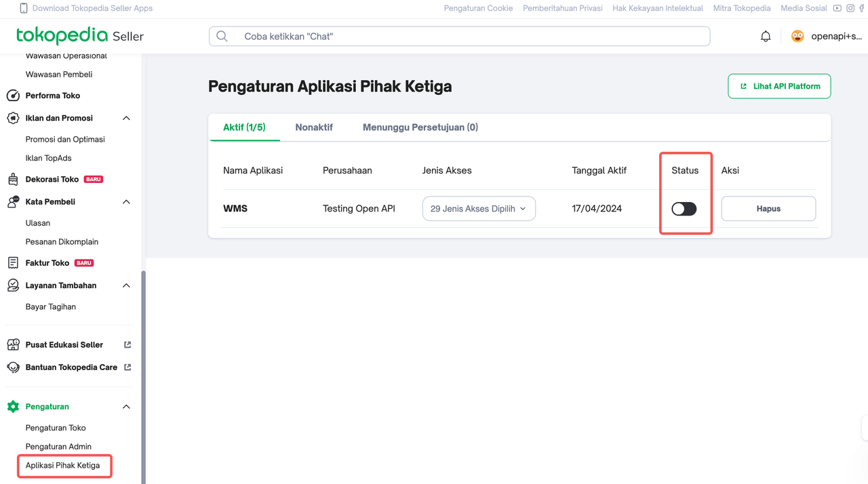Switch to the Nonaktif tab
Viewport: 868px width, 484px height.
pyautogui.click(x=314, y=127)
